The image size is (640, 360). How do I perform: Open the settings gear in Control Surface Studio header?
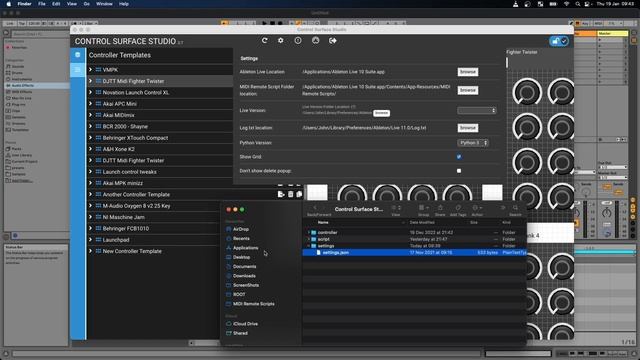pyautogui.click(x=280, y=40)
